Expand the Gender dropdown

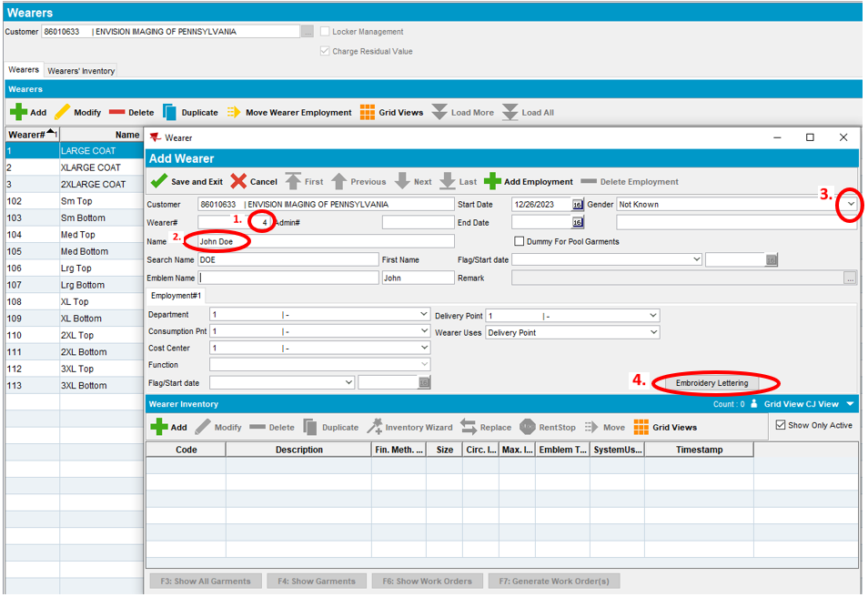tap(850, 205)
